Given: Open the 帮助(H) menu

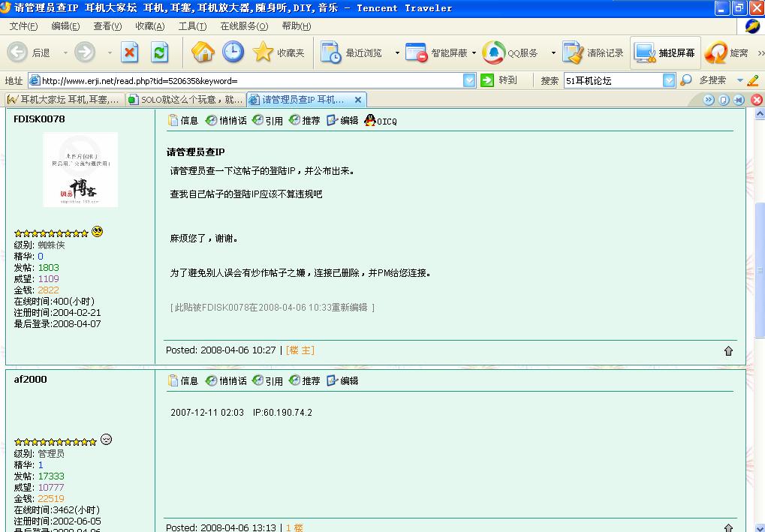Looking at the screenshot, I should (296, 26).
